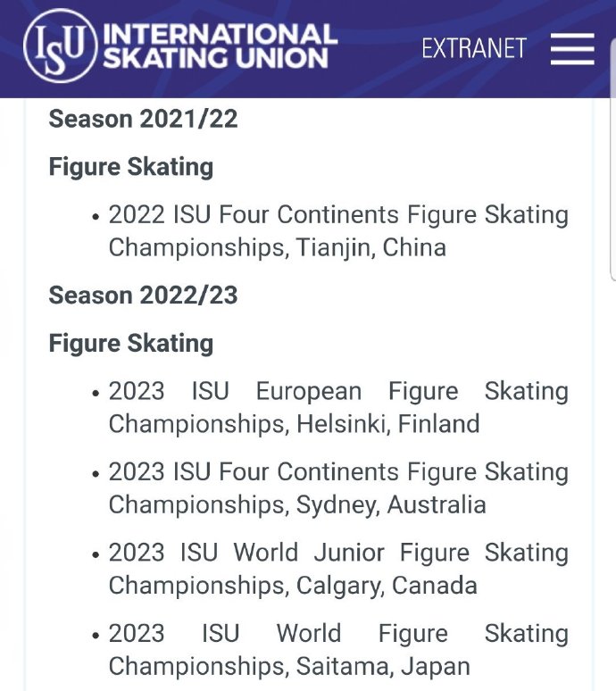Click the Tianjin, China location text
The width and height of the screenshot is (616, 691).
[366, 247]
